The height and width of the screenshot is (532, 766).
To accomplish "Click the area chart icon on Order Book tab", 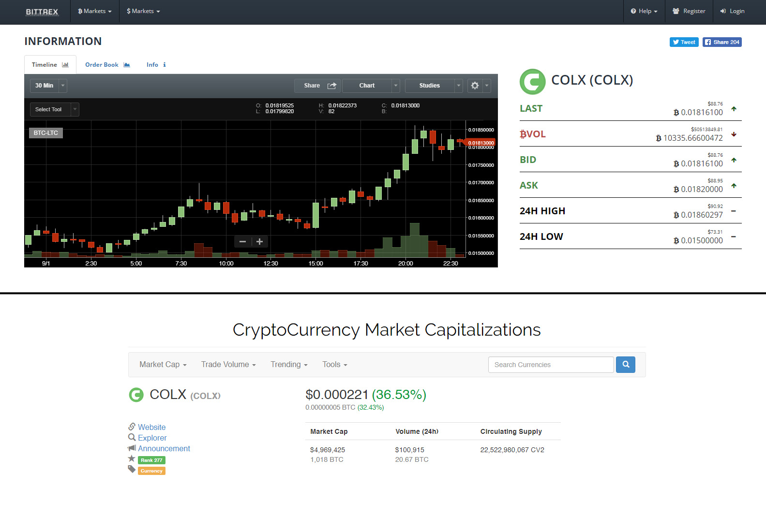I will tap(127, 65).
